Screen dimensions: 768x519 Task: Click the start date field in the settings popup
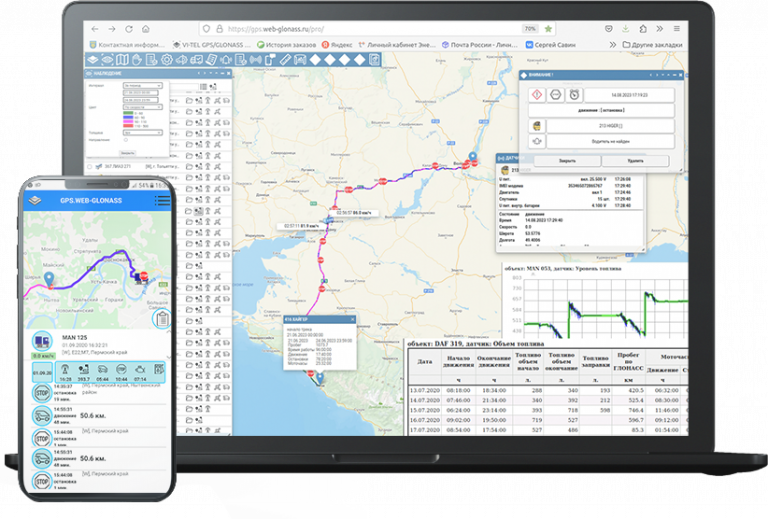coord(140,93)
